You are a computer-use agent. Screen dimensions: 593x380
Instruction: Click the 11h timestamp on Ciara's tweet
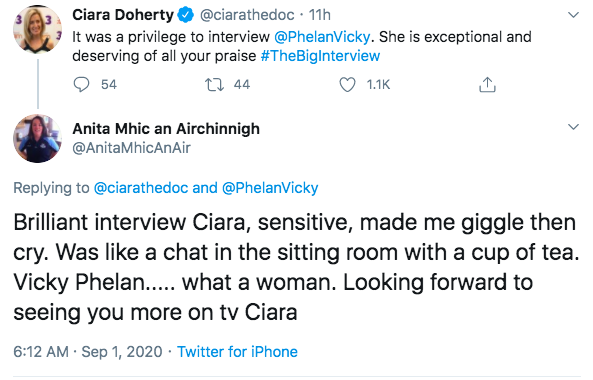coord(320,15)
